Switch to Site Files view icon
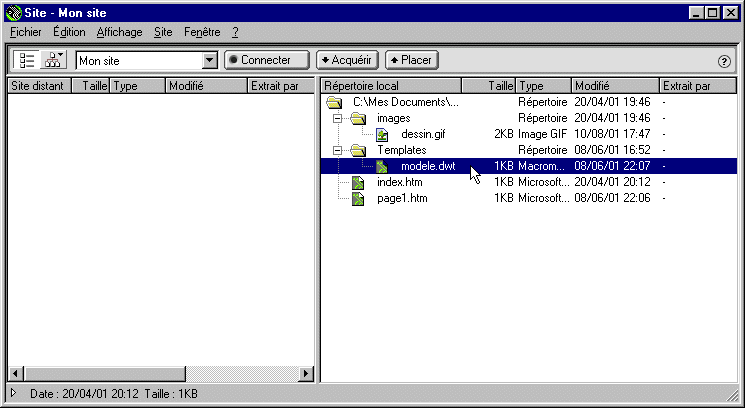 26,60
